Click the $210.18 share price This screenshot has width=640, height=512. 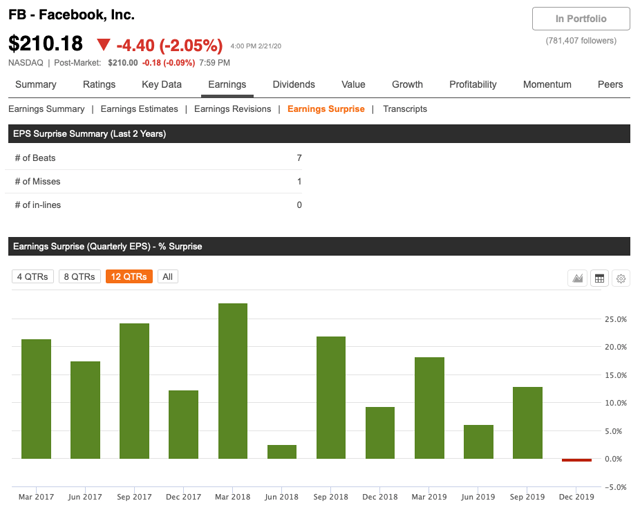coord(46,44)
